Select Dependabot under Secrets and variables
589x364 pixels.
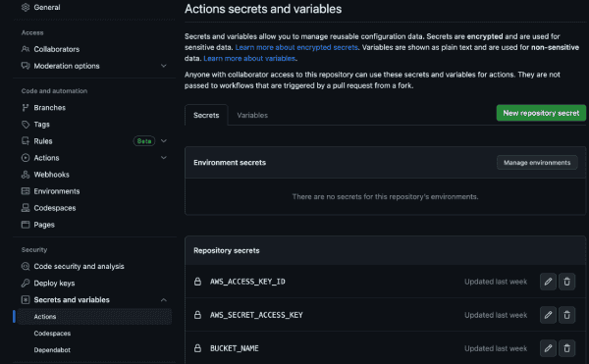(52, 350)
